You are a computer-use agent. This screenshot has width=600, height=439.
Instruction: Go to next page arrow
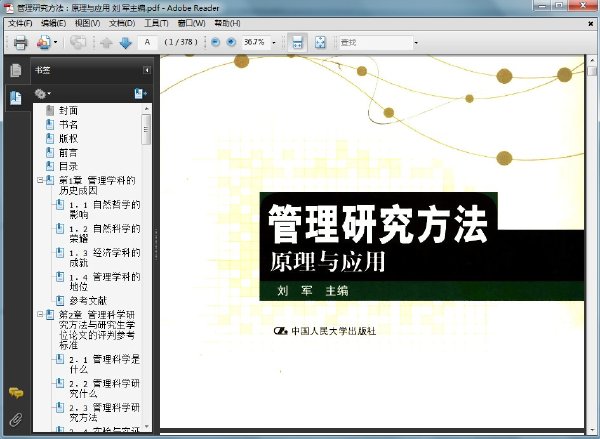tap(126, 42)
